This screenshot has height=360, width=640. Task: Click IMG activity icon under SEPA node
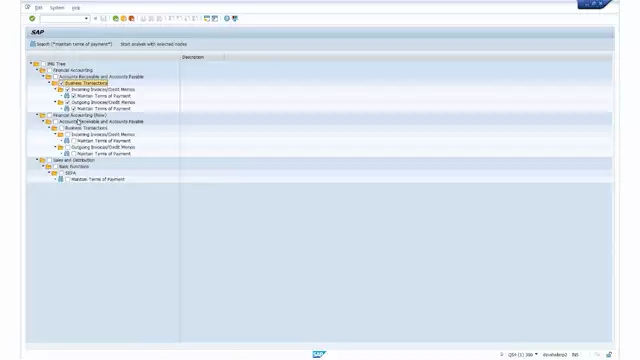61,179
